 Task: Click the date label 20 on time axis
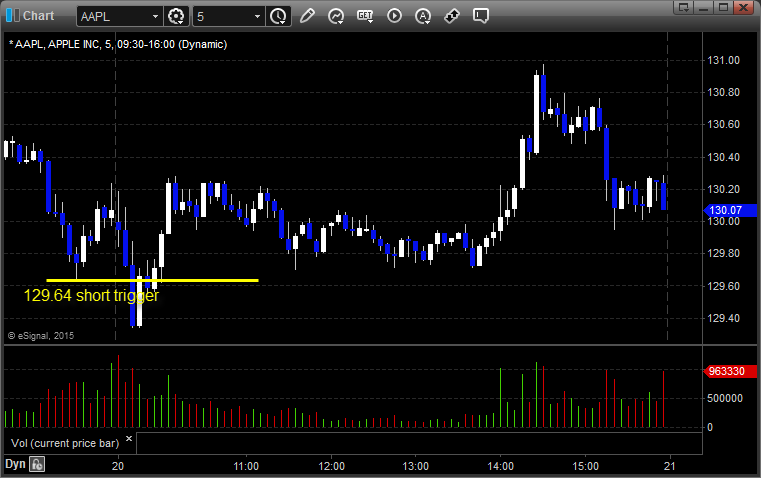118,466
